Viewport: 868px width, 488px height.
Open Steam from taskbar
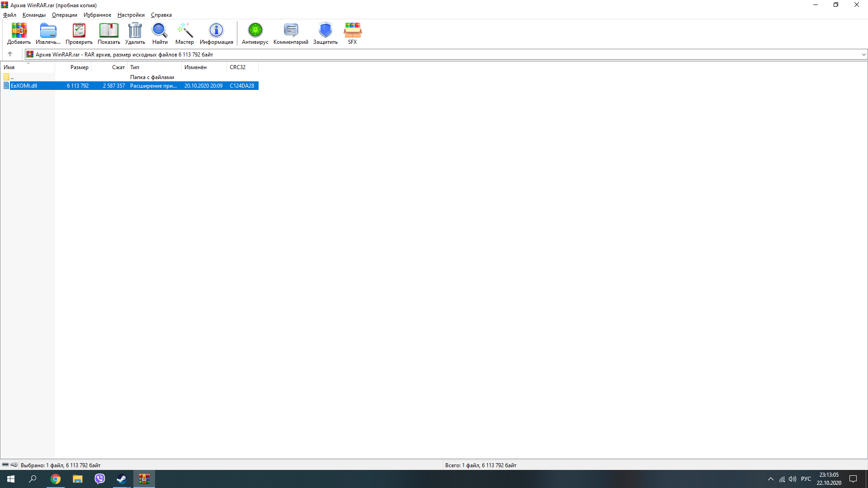pos(122,479)
